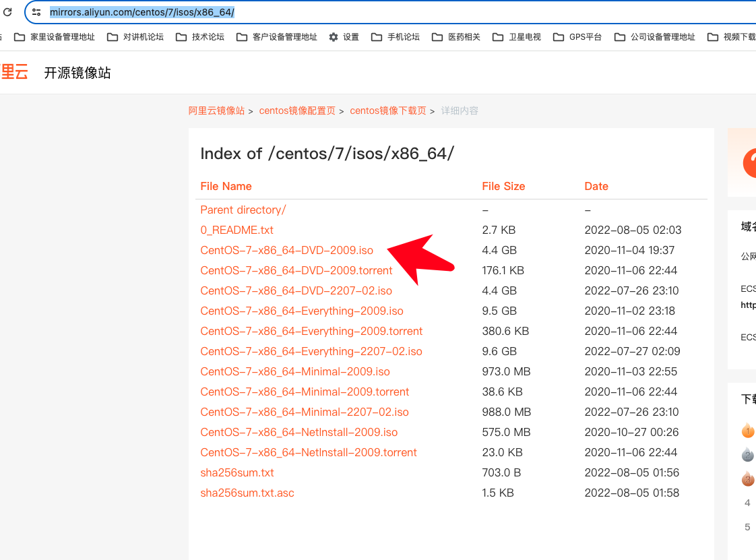Viewport: 756px width, 560px height.
Task: Download CentOS-7-x86_64-Minimal-2009.iso
Action: (295, 372)
